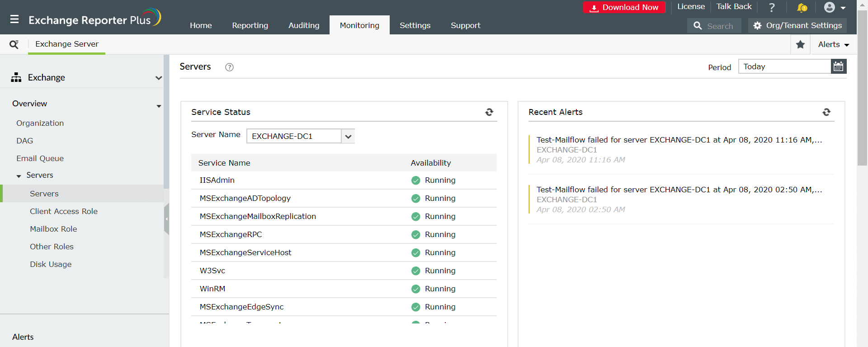Click the hamburger menu icon
The image size is (868, 347).
(x=14, y=19)
